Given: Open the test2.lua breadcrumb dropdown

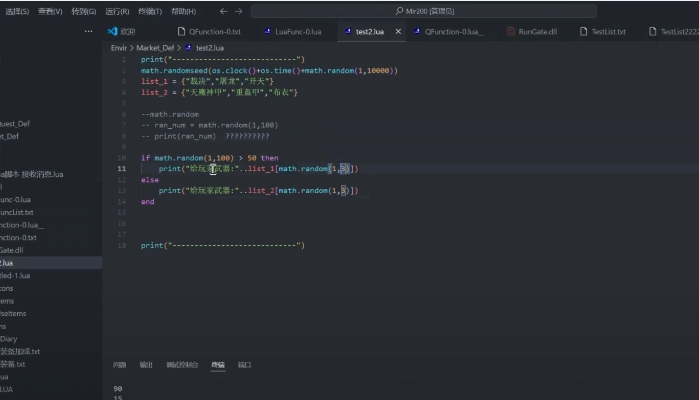Looking at the screenshot, I should pyautogui.click(x=209, y=47).
